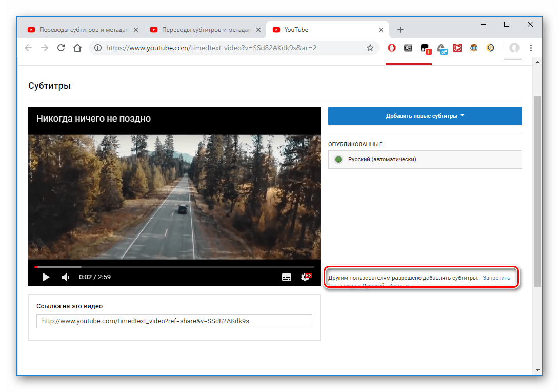Screen dimensions: 559x392
Task: Toggle subtitles on the video player
Action: coord(287,277)
